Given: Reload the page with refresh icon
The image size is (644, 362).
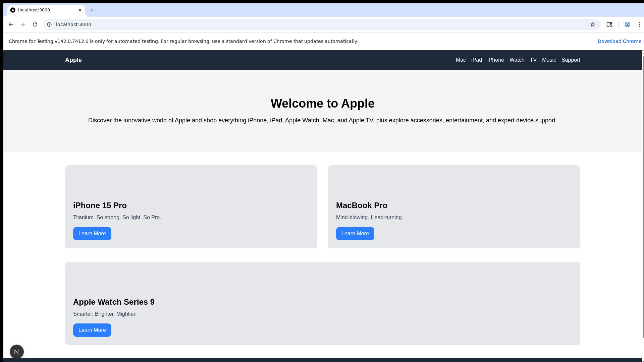Looking at the screenshot, I should coord(35,24).
